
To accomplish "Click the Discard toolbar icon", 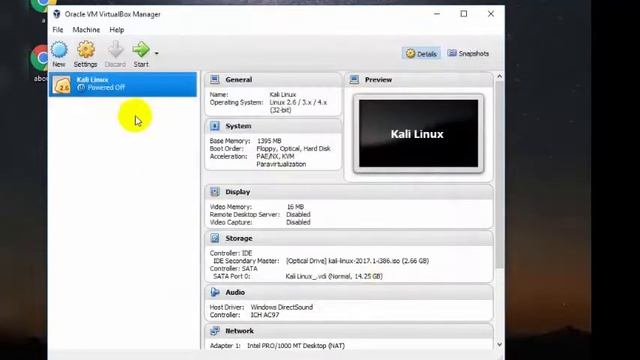I will [116, 50].
